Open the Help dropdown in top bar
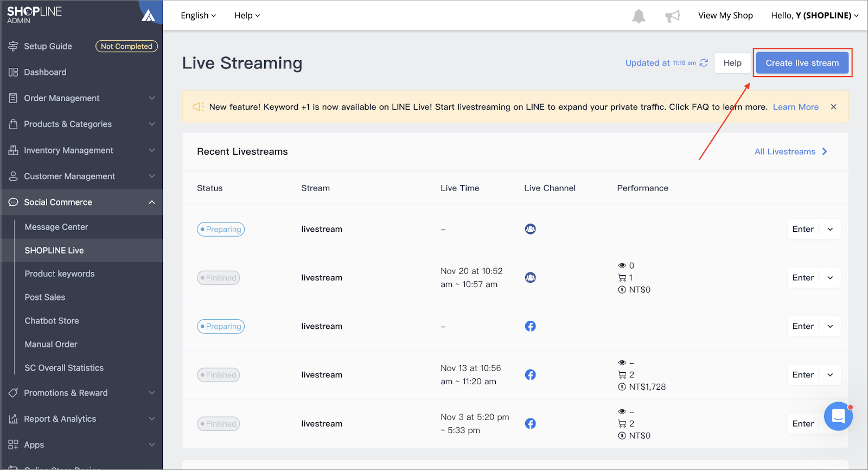This screenshot has width=868, height=470. point(247,15)
